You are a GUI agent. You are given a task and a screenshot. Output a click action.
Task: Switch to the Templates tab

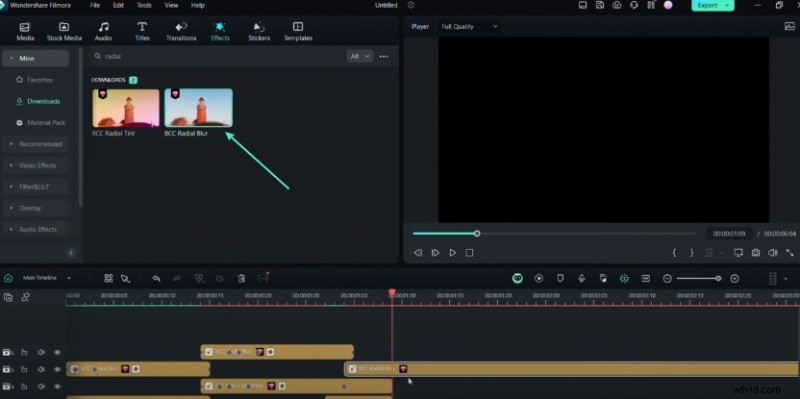coord(298,32)
